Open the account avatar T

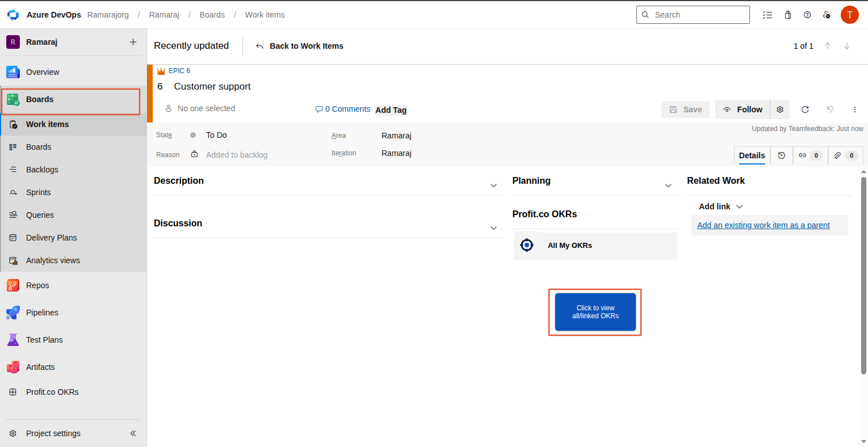point(850,15)
